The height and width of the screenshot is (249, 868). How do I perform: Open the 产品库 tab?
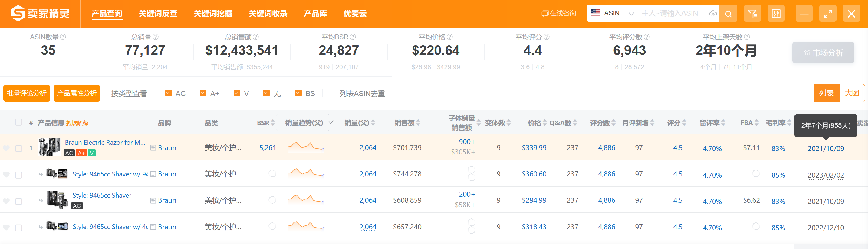tap(315, 14)
